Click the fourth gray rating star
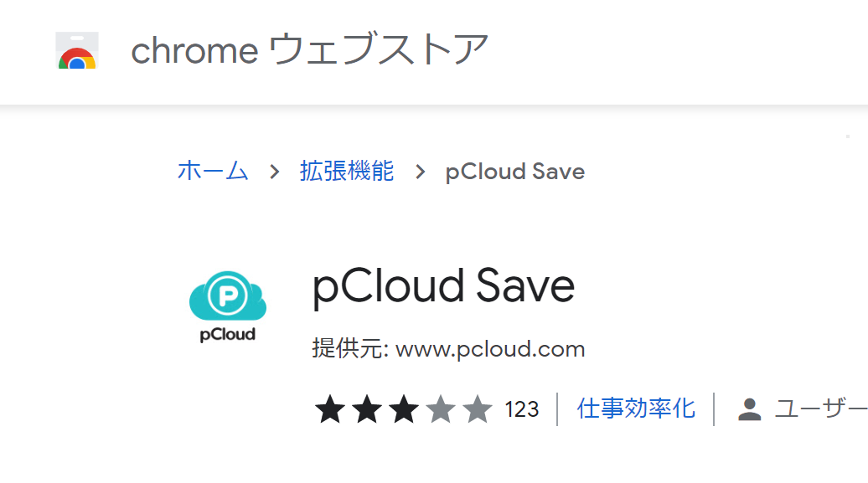This screenshot has width=868, height=483. 441,409
